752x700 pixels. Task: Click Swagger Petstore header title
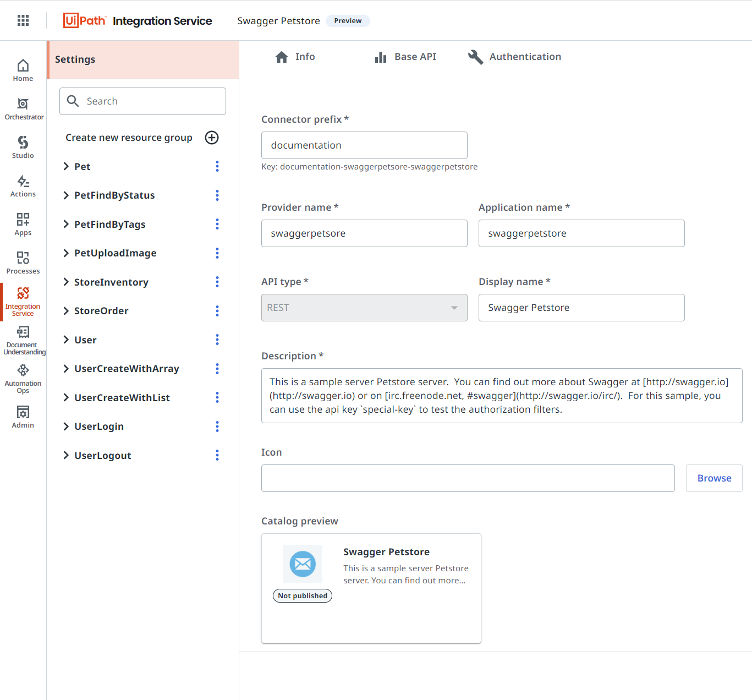tap(278, 21)
